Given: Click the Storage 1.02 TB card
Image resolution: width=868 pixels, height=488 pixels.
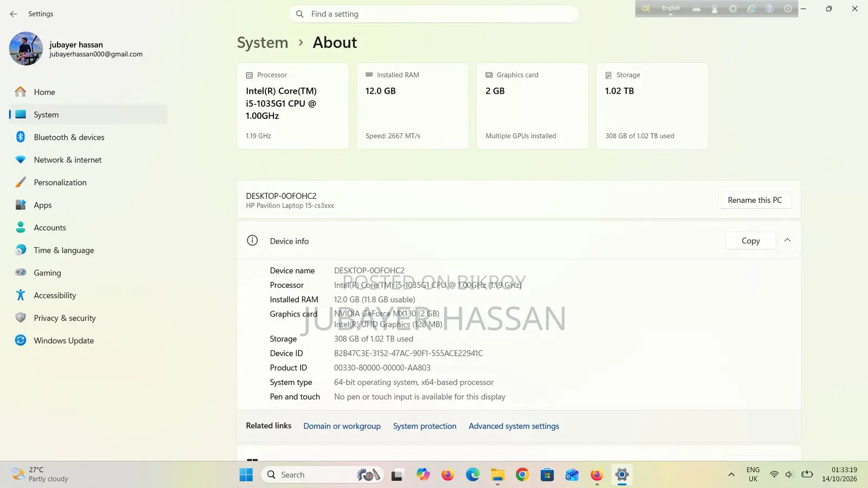Looking at the screenshot, I should coord(652,106).
